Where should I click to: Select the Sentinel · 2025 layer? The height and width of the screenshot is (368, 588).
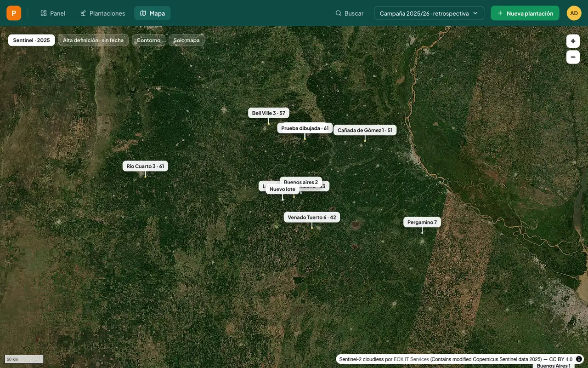31,40
